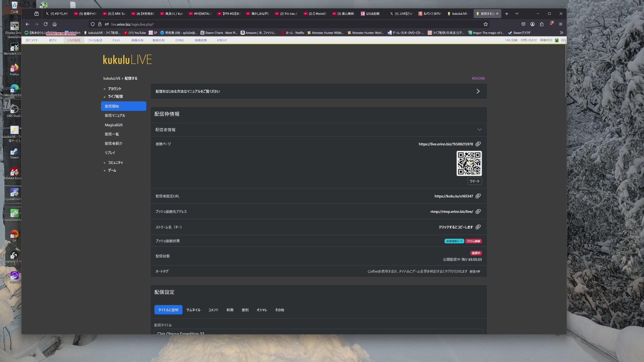Image resolution: width=644 pixels, height=362 pixels.
Task: Open the Firefox account profile icon
Action: click(x=532, y=24)
